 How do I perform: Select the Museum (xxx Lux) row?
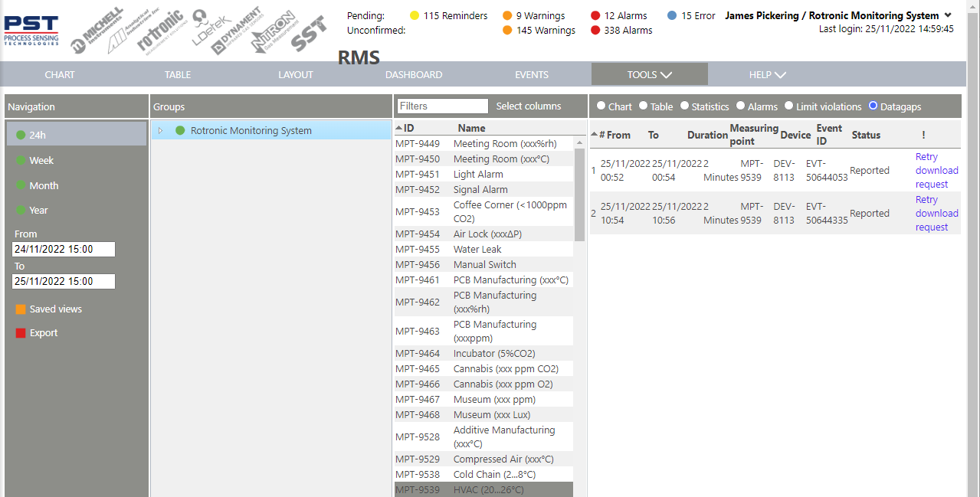pos(483,414)
